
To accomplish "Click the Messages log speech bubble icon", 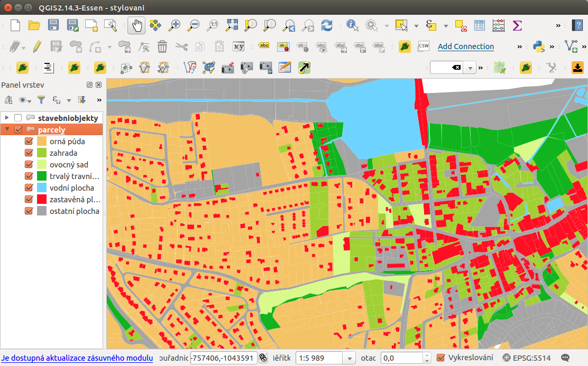I will click(x=565, y=358).
